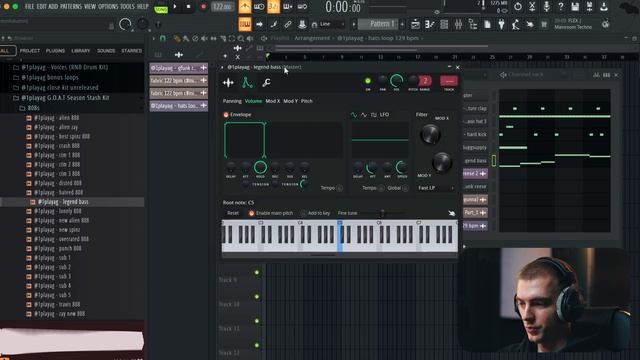Select the Pitch envelope tab
640x360 pixels.
(307, 101)
